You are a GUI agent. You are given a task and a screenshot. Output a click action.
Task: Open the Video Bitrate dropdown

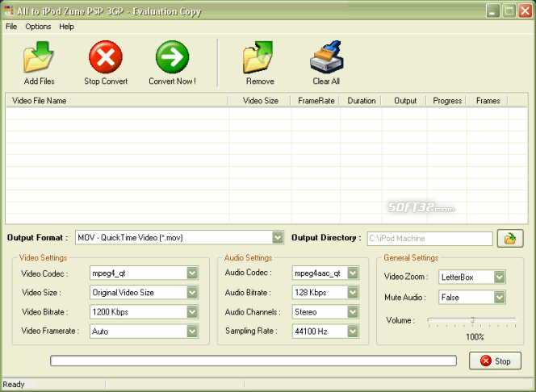(x=192, y=312)
